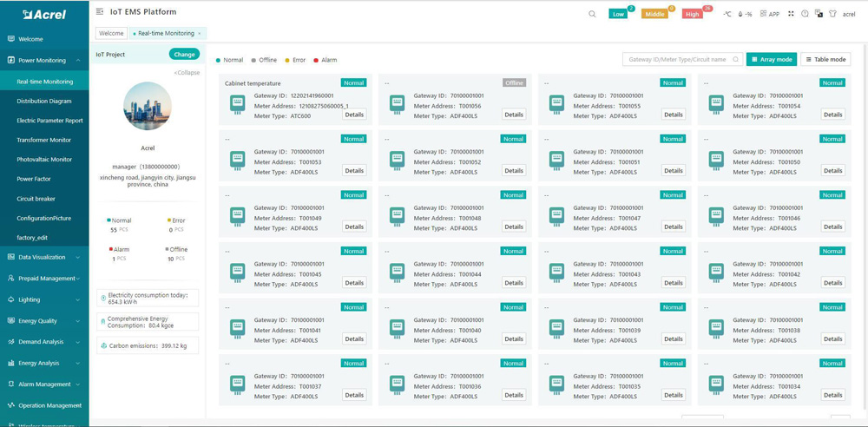
Task: Open the theme skin shirt icon
Action: click(x=832, y=14)
